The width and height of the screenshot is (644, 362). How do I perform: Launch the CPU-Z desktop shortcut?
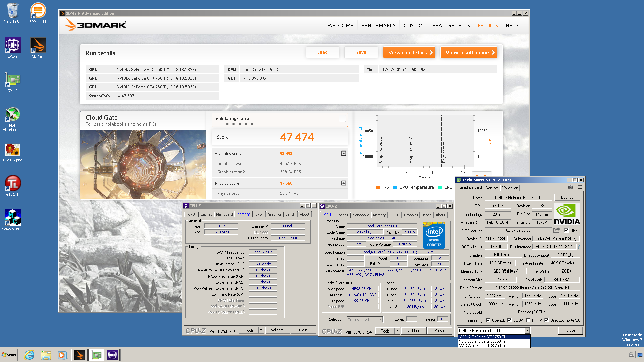click(12, 48)
